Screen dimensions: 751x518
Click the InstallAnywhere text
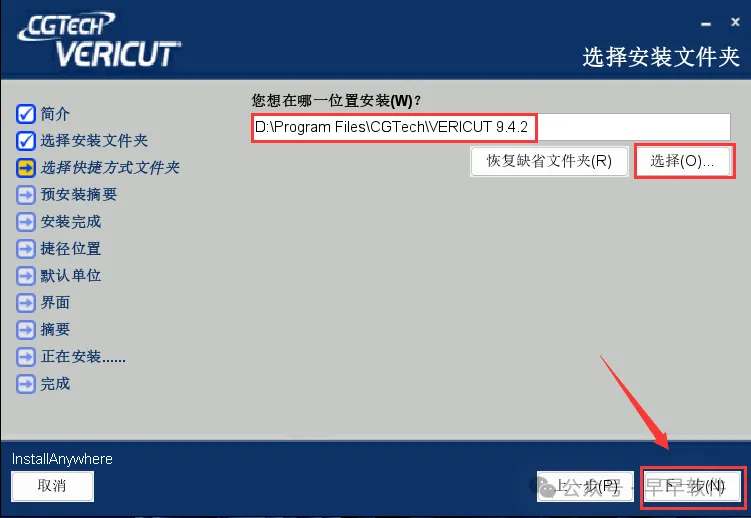[62, 459]
